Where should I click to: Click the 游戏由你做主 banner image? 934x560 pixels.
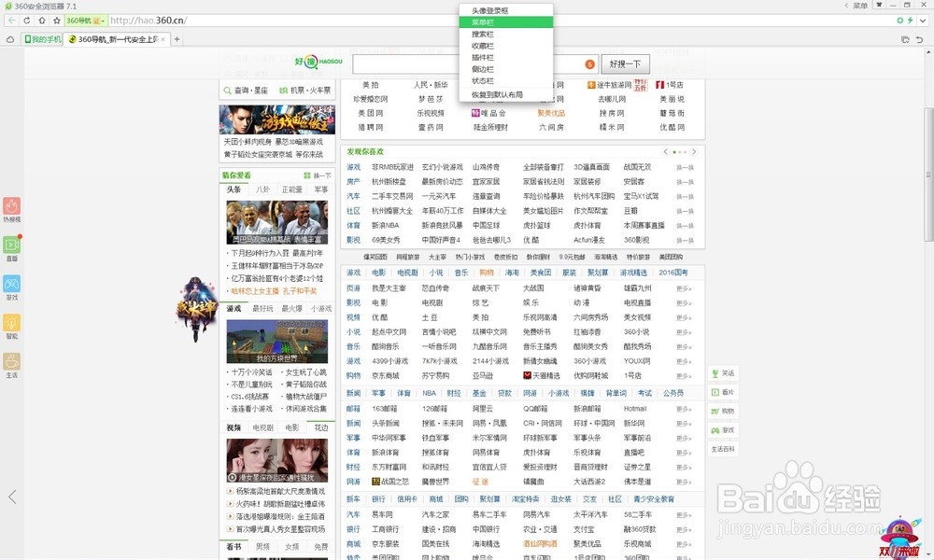pos(277,119)
